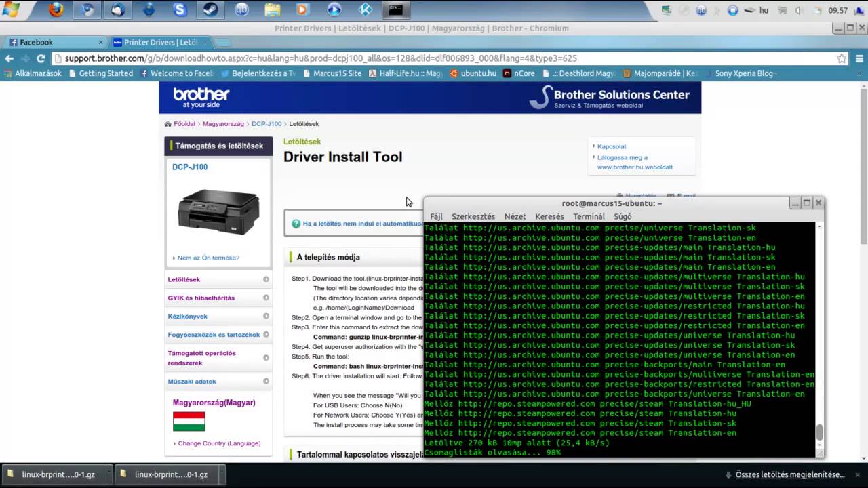The height and width of the screenshot is (488, 868).
Task: Open the ubuntu.hu bookmark
Action: (x=473, y=73)
